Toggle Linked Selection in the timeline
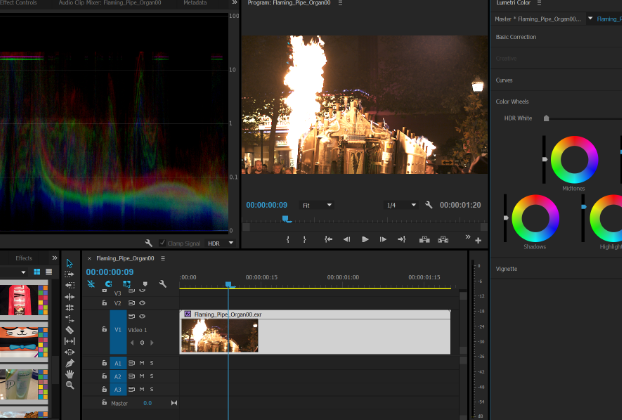 click(127, 284)
